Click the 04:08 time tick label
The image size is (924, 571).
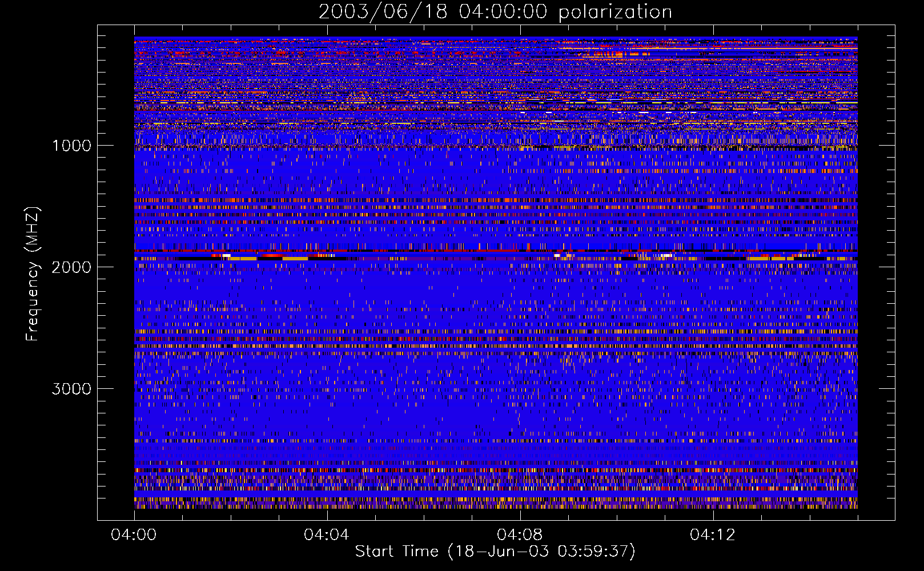[x=520, y=534]
